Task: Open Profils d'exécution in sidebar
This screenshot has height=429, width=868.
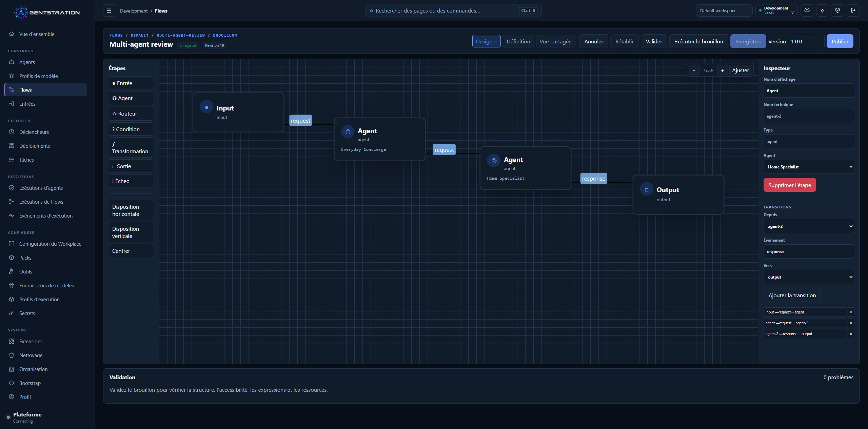Action: [x=45, y=299]
